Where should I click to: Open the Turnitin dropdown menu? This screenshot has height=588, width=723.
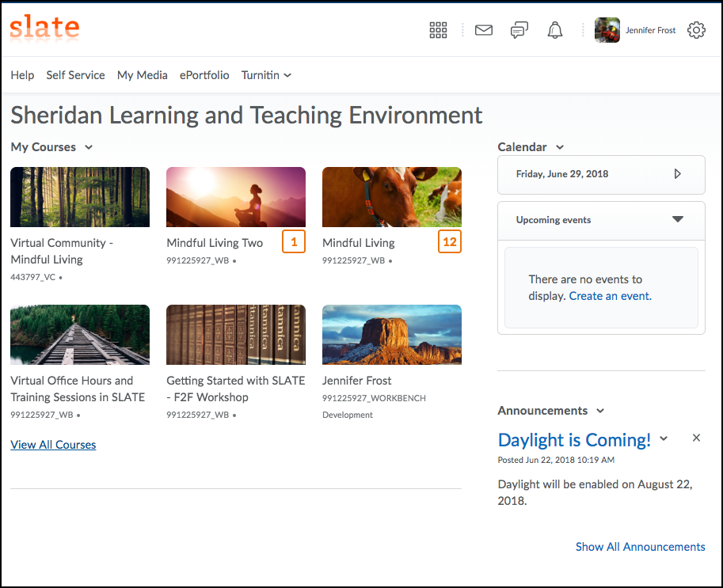(x=266, y=75)
